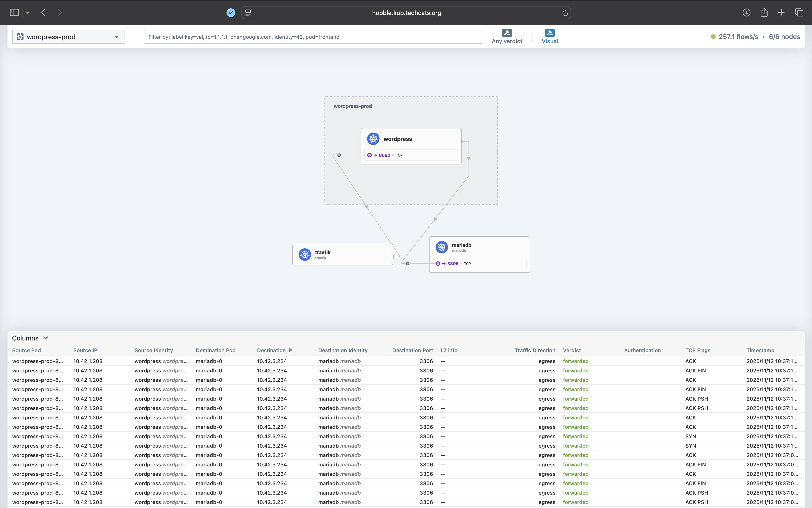Go back with browser back arrow

[43, 12]
